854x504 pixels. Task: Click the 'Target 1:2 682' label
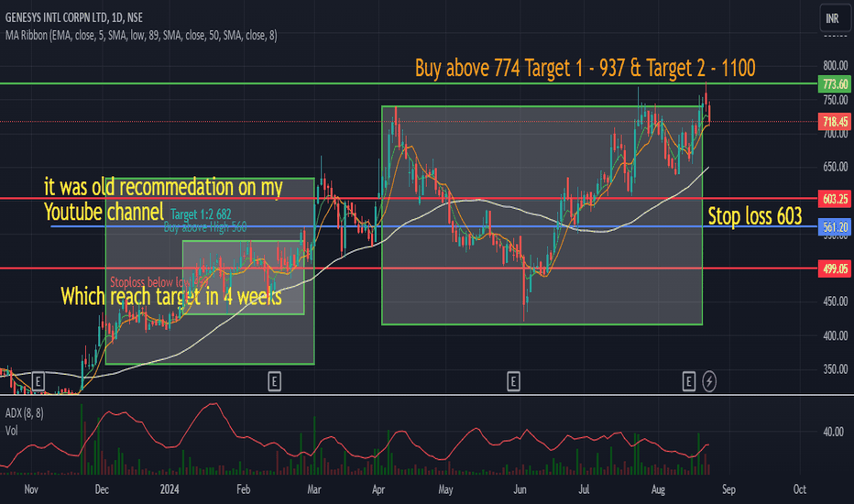coord(201,214)
